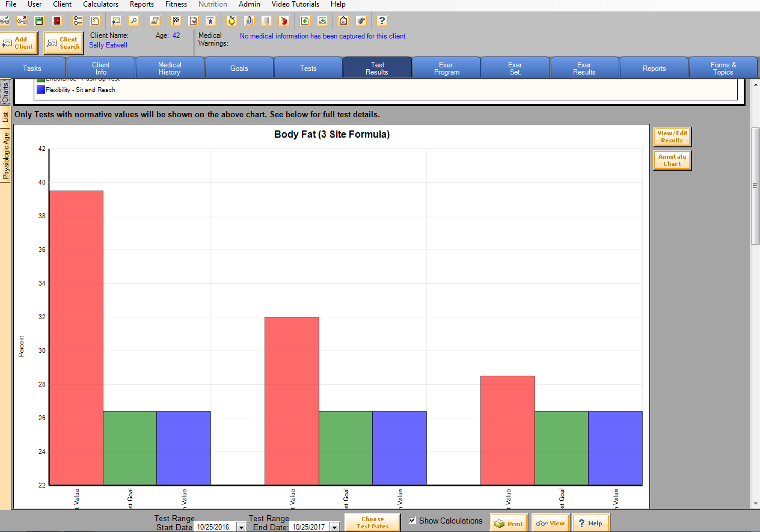Click the scrollbar up arrow
760x532 pixels.
755,84
